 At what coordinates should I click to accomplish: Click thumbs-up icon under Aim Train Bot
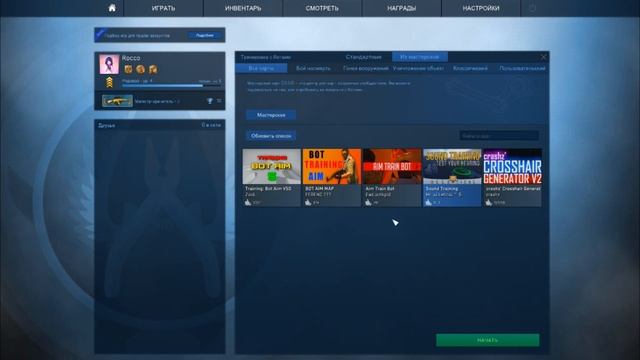369,202
